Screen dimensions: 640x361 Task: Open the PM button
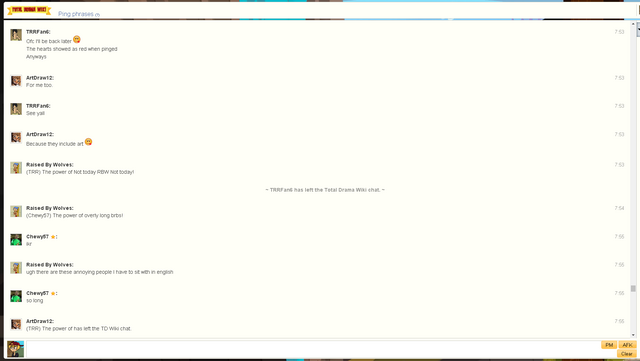(609, 345)
